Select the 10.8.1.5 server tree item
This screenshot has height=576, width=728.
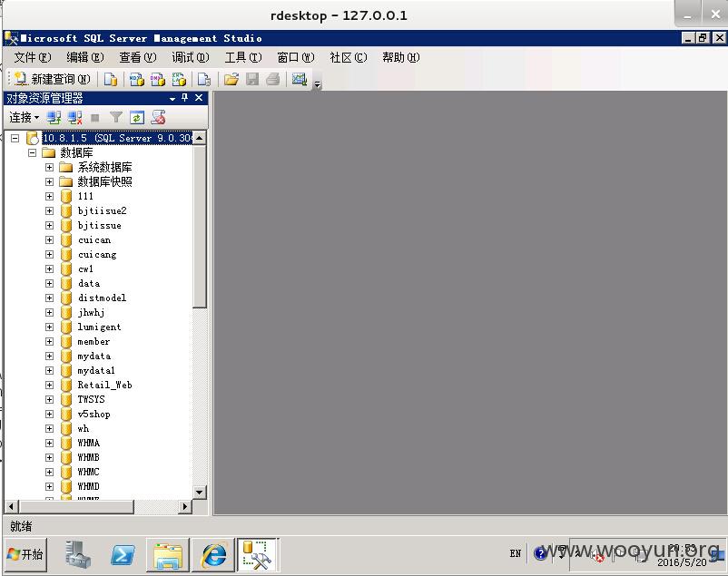(x=117, y=138)
